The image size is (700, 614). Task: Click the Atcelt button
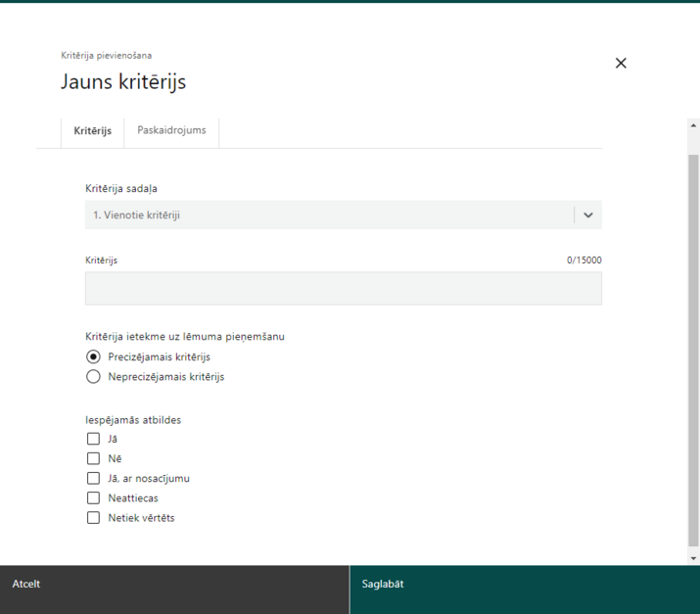[174, 590]
